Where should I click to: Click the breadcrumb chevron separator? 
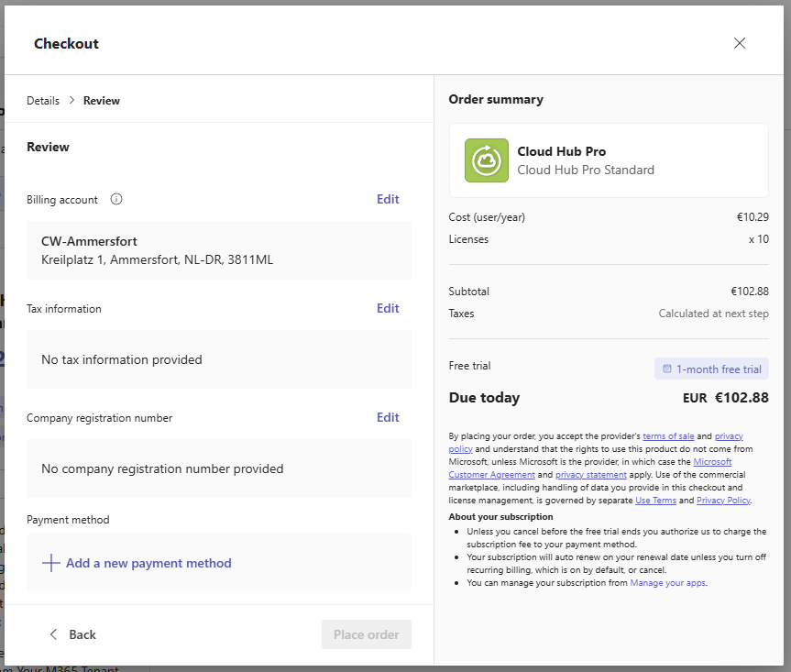(71, 101)
